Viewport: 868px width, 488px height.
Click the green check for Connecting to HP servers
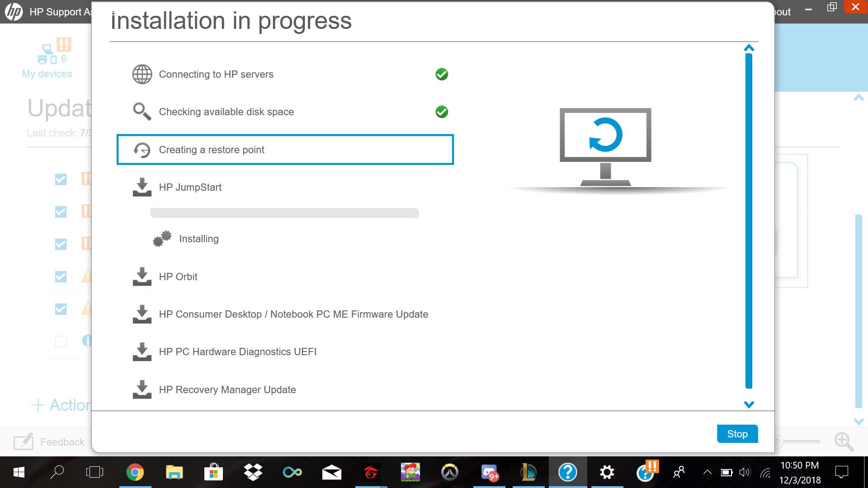click(442, 74)
